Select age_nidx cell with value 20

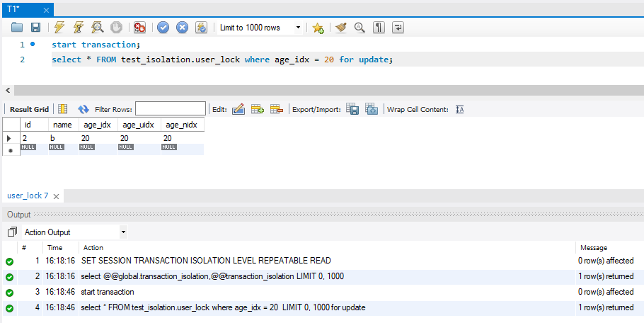coord(183,138)
